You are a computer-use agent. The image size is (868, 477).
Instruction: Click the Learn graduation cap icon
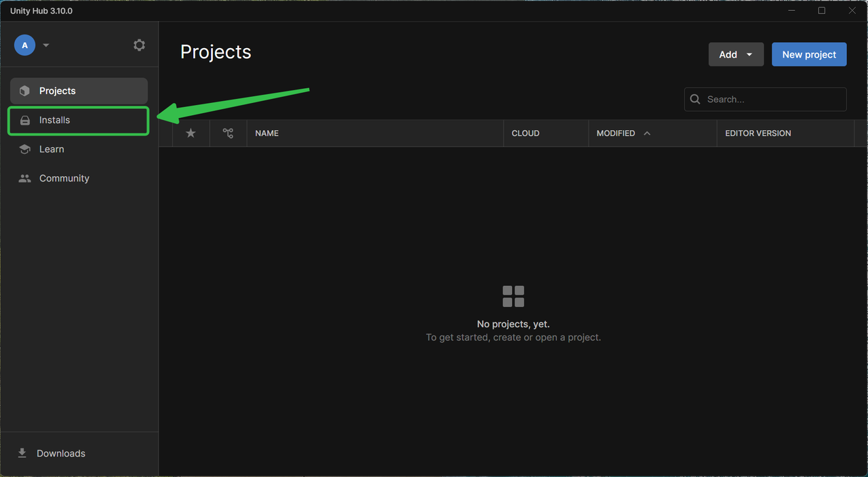(x=25, y=149)
